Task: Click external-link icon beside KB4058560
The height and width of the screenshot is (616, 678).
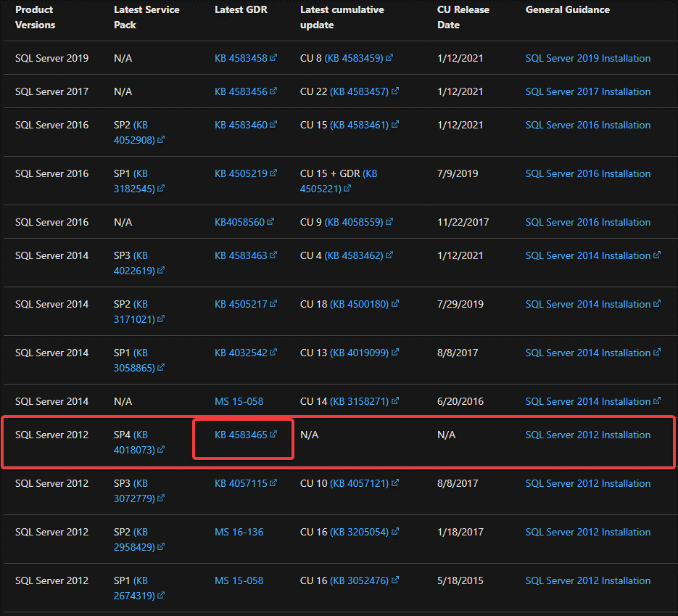Action: coord(270,221)
